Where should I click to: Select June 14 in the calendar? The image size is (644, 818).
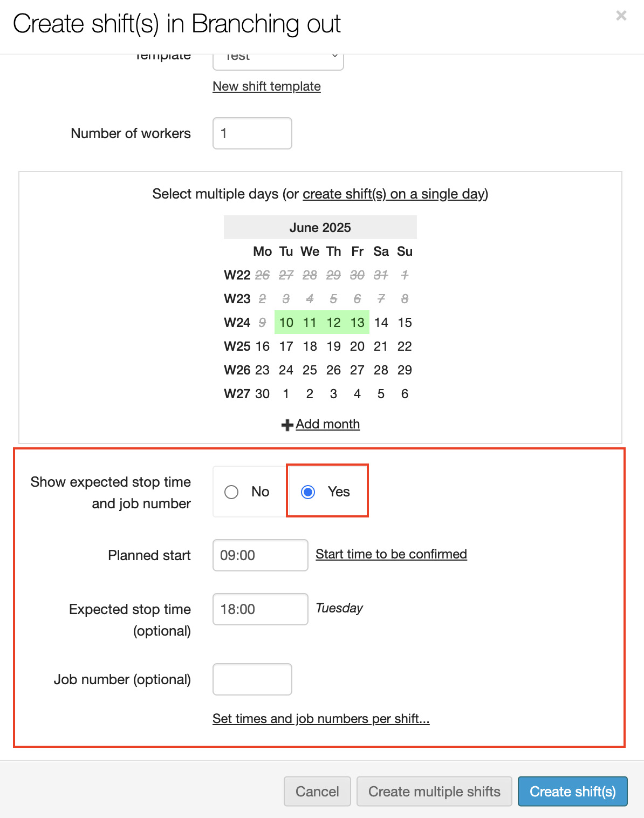[x=381, y=323]
